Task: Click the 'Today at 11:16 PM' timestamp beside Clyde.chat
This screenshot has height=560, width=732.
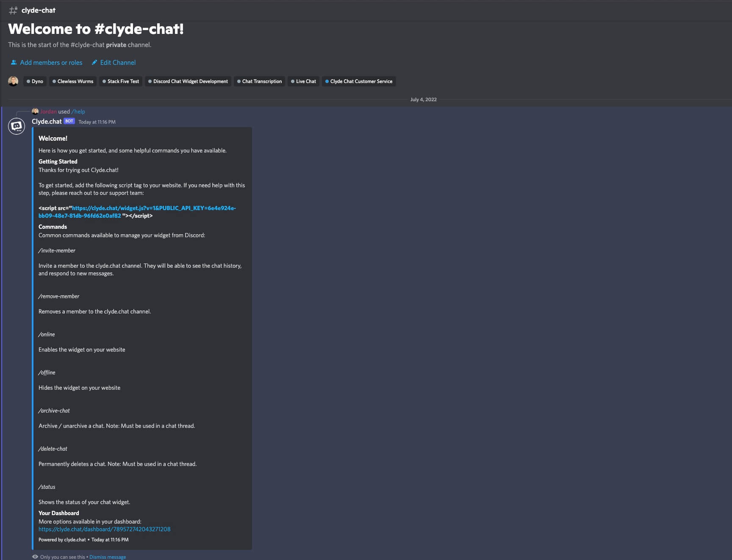Action: pos(97,122)
